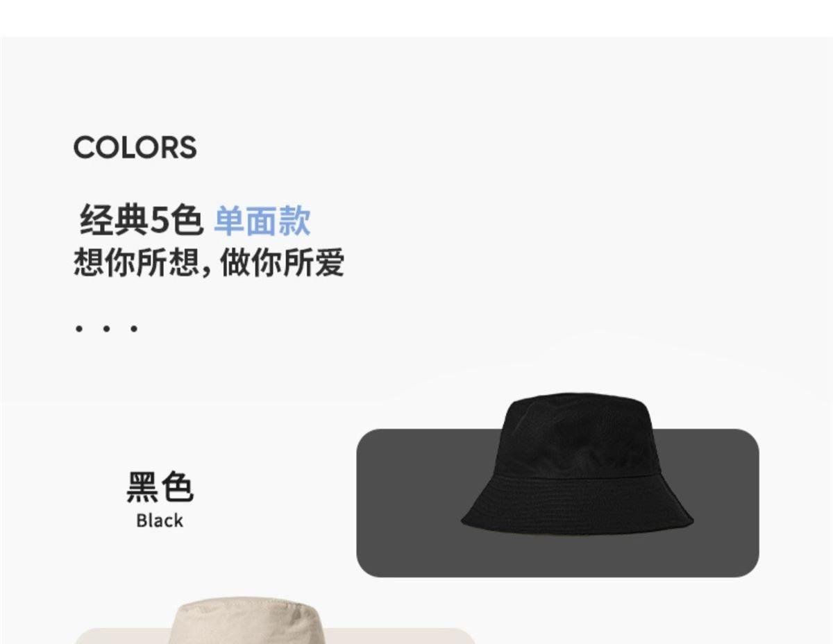The image size is (833, 644).
Task: Click the 做你所爱 slogan text
Action: [282, 263]
